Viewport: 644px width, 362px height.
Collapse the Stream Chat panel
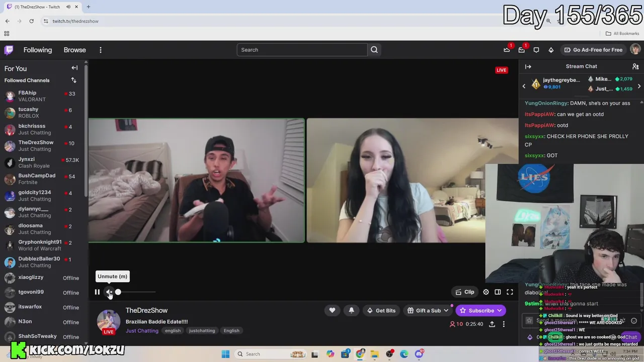point(528,66)
